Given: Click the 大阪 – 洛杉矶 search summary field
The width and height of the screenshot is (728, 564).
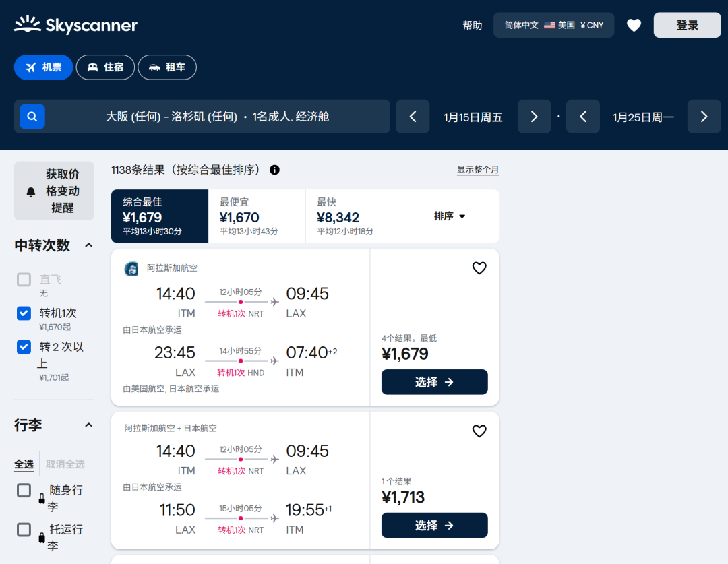Looking at the screenshot, I should pyautogui.click(x=202, y=117).
